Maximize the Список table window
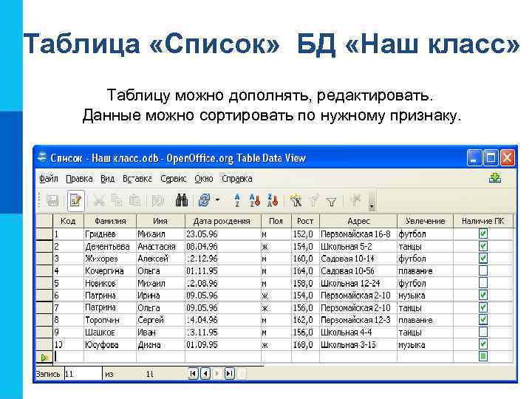This screenshot has width=532, height=399. 491,158
